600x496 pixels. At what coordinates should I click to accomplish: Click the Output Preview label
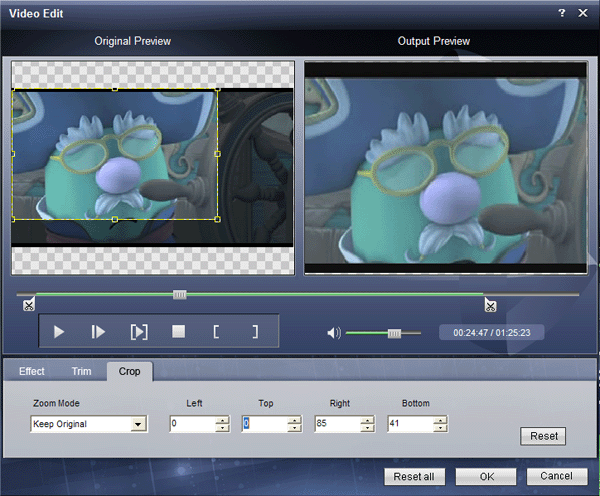tap(434, 41)
